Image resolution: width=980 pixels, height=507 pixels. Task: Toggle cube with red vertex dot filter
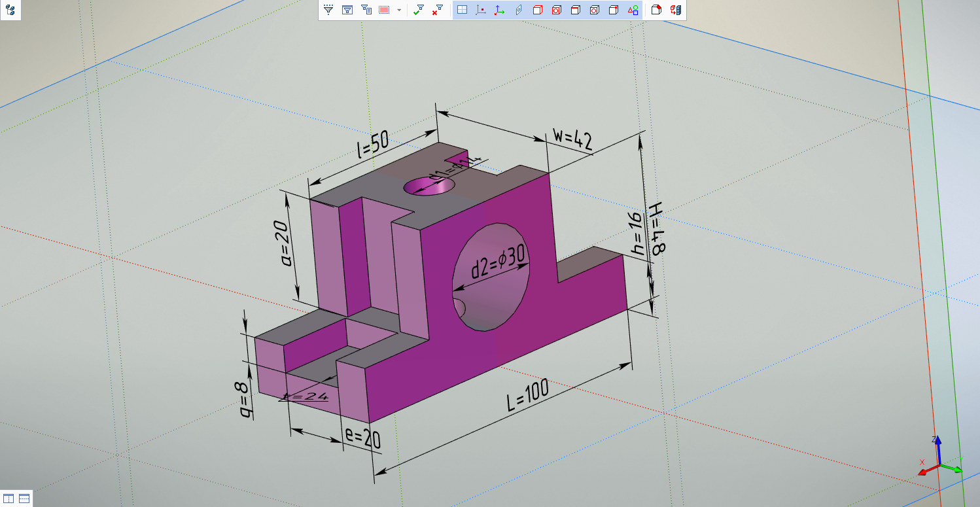(x=614, y=10)
